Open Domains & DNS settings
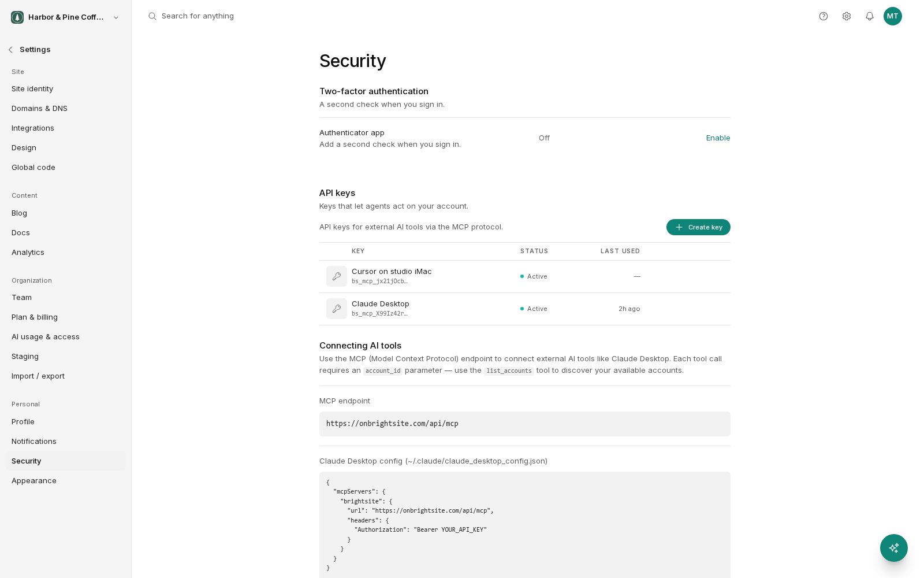The height and width of the screenshot is (578, 924). coord(66,109)
